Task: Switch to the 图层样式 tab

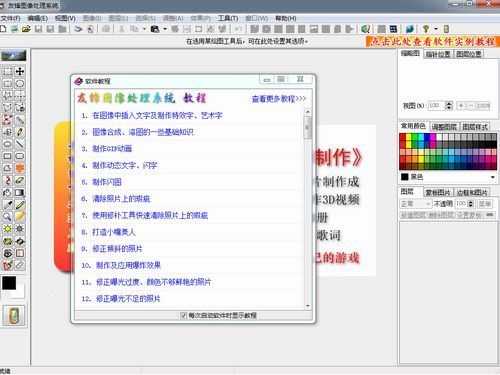Action: [x=475, y=127]
